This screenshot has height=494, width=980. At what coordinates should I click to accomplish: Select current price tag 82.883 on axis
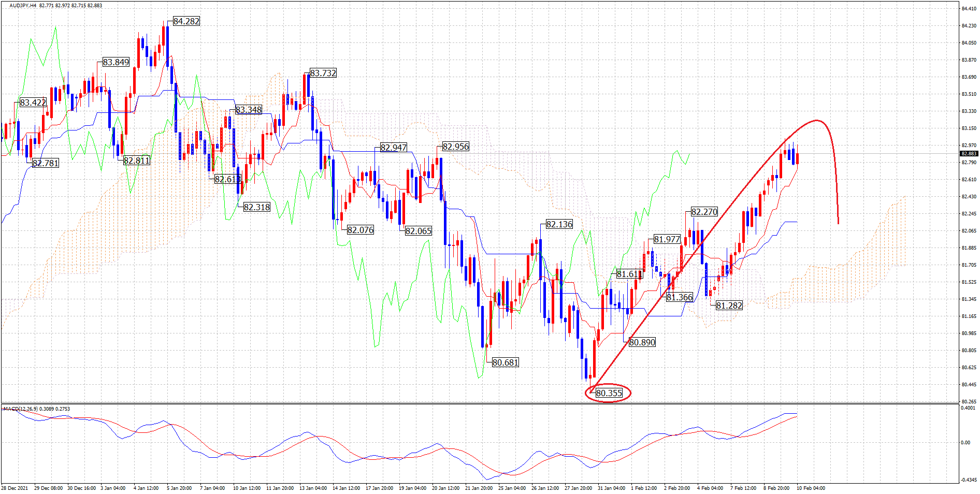969,154
